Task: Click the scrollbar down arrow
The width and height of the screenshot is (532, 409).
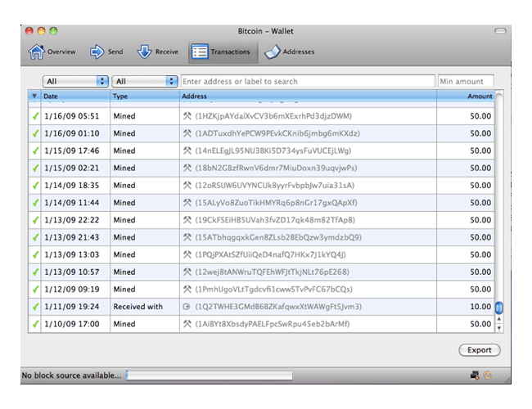Action: 498,328
